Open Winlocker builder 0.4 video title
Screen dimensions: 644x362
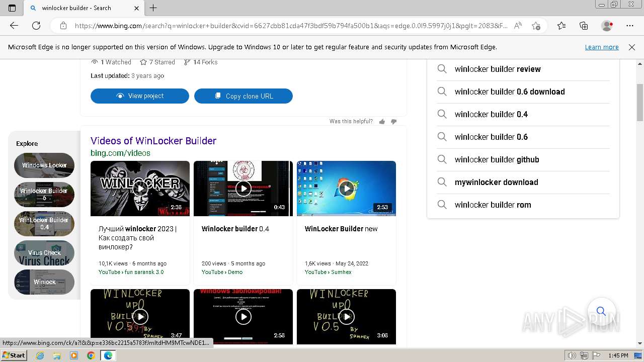click(x=235, y=229)
